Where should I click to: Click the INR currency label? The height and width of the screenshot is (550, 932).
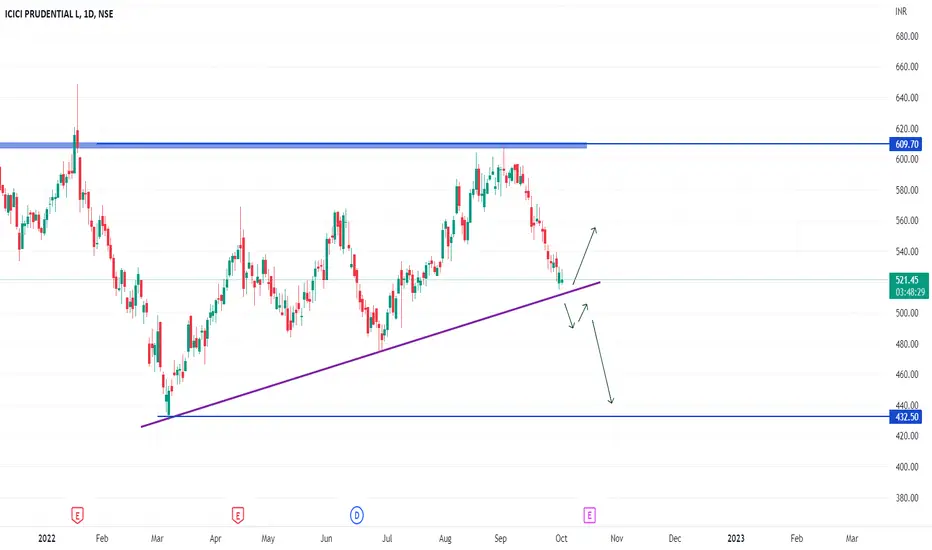[x=901, y=11]
